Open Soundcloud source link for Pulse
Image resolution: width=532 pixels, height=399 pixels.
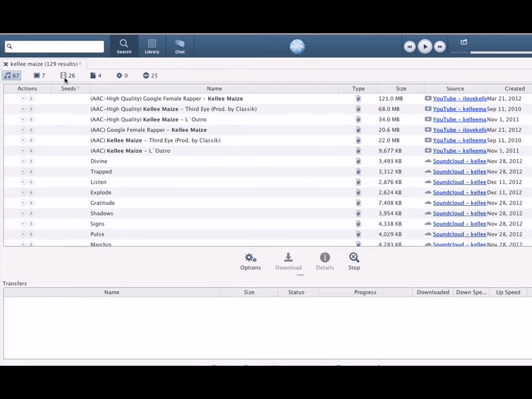(459, 234)
